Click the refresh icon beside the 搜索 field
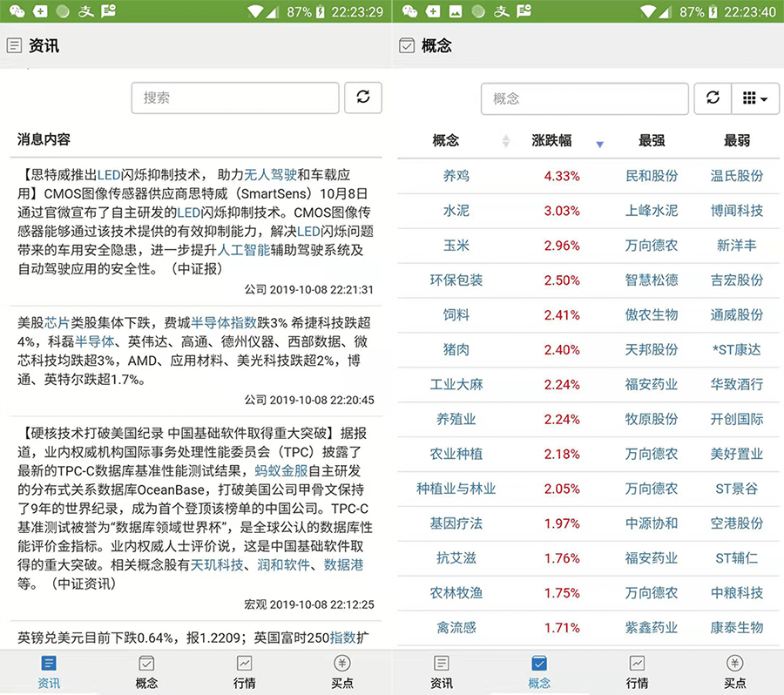The height and width of the screenshot is (695, 784). coord(363,98)
